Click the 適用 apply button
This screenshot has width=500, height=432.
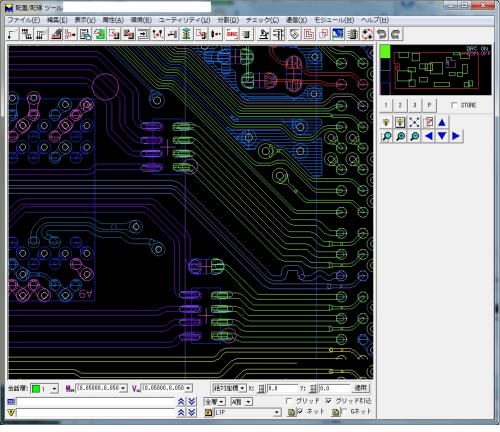(x=361, y=388)
